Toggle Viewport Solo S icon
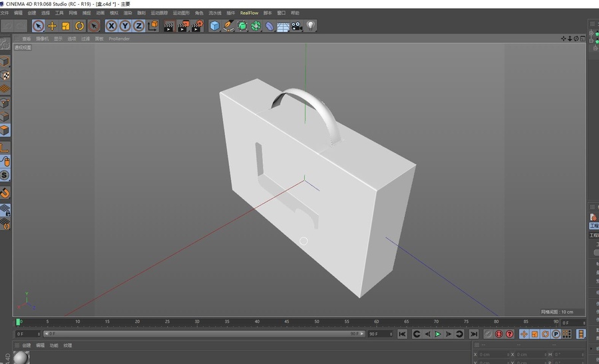Image resolution: width=599 pixels, height=364 pixels. [x=5, y=175]
